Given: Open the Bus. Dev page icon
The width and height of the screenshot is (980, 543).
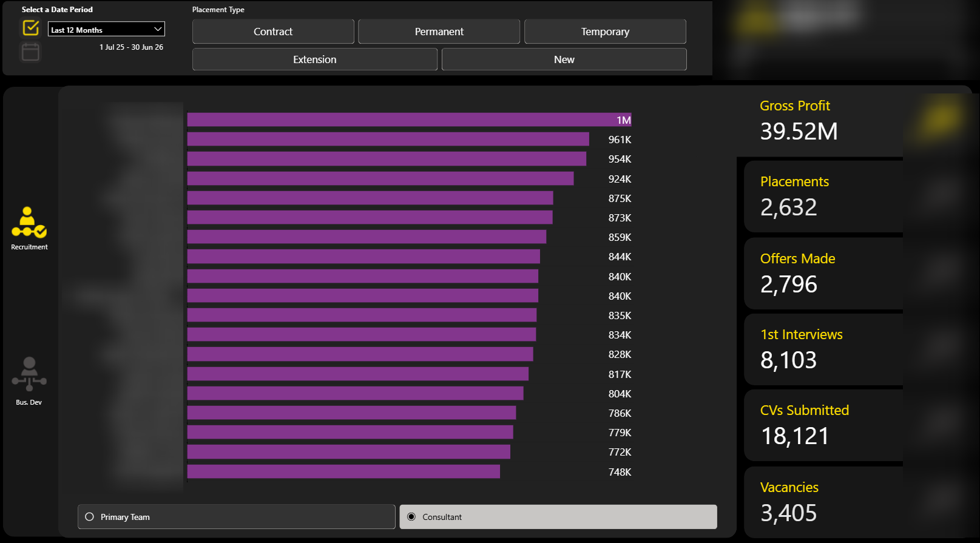Looking at the screenshot, I should [x=29, y=374].
